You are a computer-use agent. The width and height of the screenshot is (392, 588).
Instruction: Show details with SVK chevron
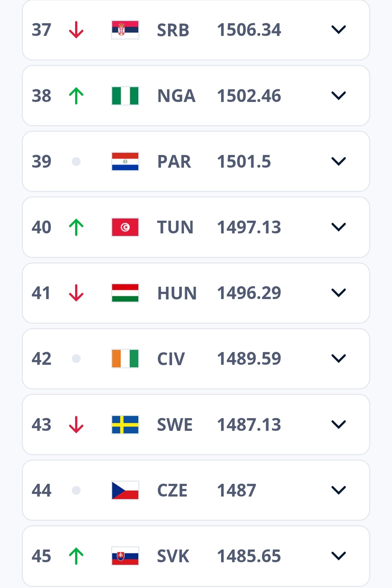click(x=338, y=556)
